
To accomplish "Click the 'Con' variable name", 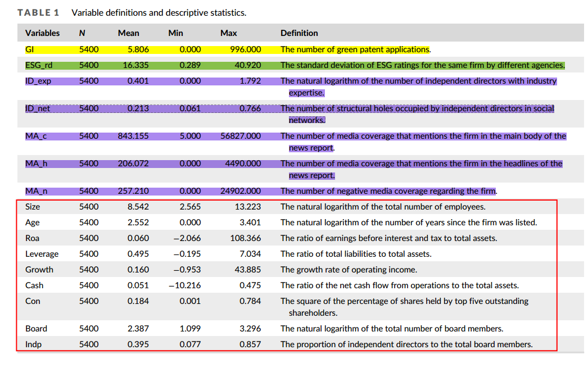I will (x=33, y=301).
